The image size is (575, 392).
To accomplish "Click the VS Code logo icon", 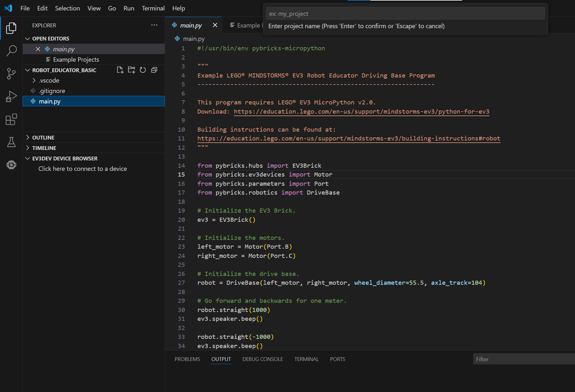I will pos(9,8).
